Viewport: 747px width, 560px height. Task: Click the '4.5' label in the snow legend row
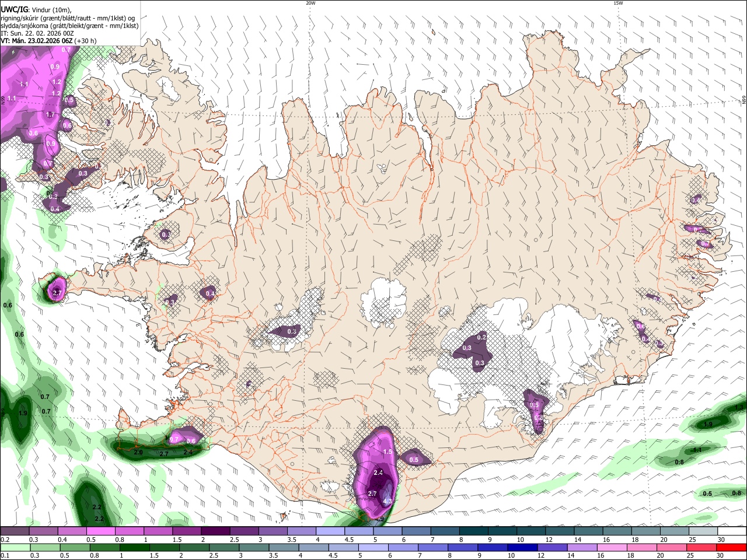(349, 540)
